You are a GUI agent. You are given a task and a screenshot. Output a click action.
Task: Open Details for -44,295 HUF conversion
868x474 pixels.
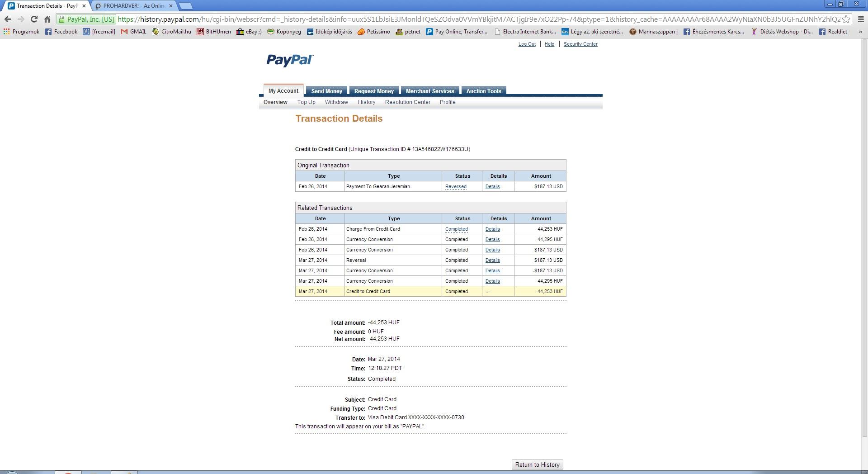(x=492, y=239)
